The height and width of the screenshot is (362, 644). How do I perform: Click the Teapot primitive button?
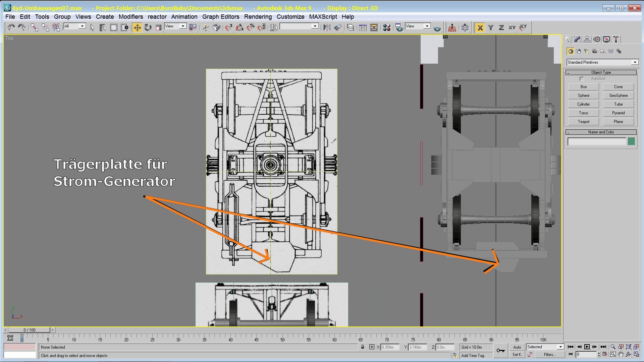[x=583, y=122]
